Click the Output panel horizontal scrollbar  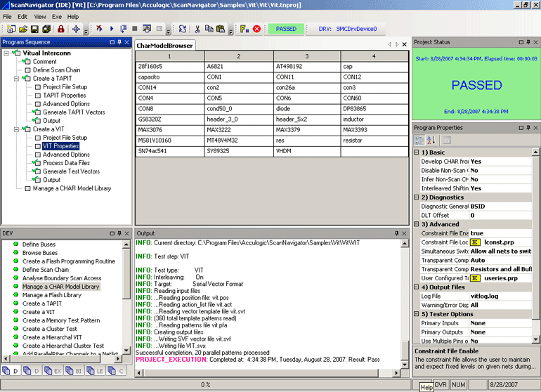click(x=268, y=372)
